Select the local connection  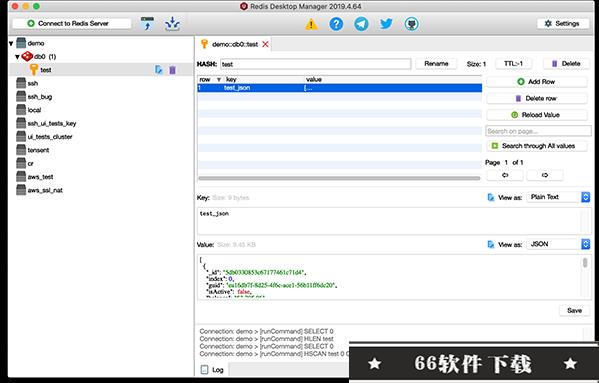tap(34, 110)
